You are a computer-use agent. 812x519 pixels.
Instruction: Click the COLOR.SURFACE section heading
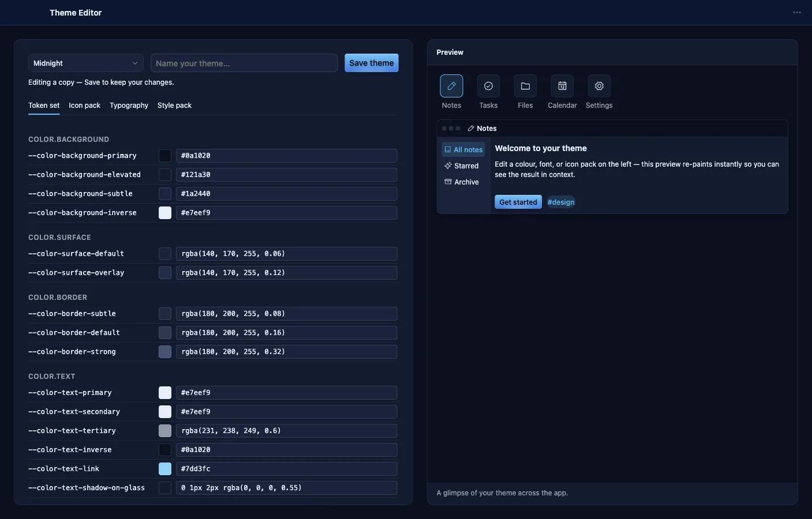(x=59, y=238)
